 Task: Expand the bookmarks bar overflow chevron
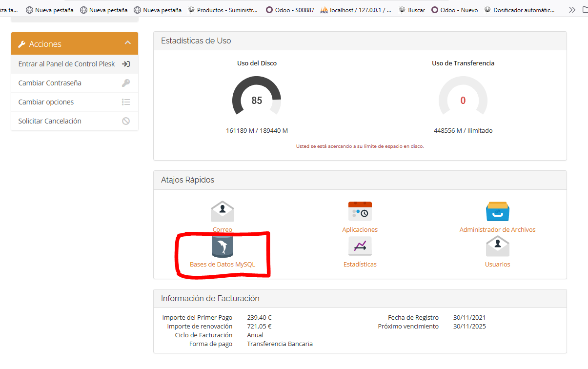click(572, 10)
